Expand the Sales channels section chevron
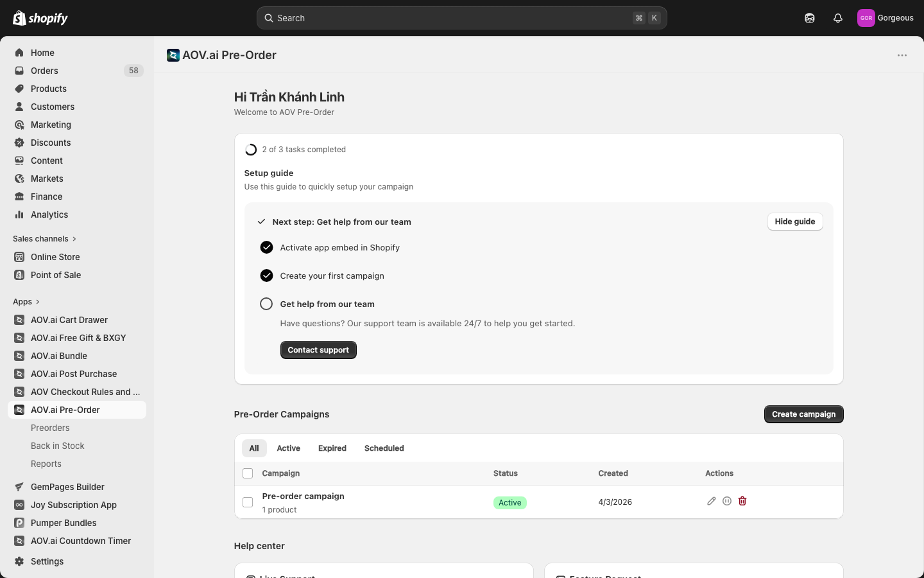The height and width of the screenshot is (578, 924). pyautogui.click(x=74, y=239)
